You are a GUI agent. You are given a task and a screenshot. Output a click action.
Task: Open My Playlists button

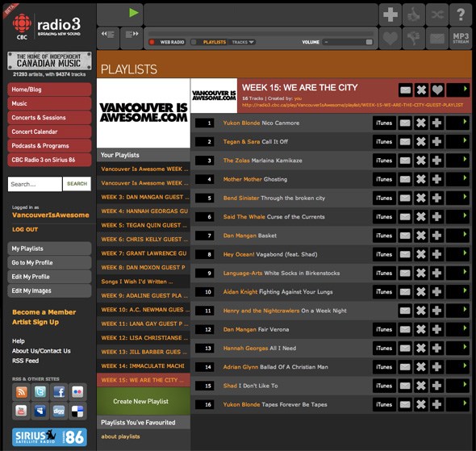coord(49,248)
